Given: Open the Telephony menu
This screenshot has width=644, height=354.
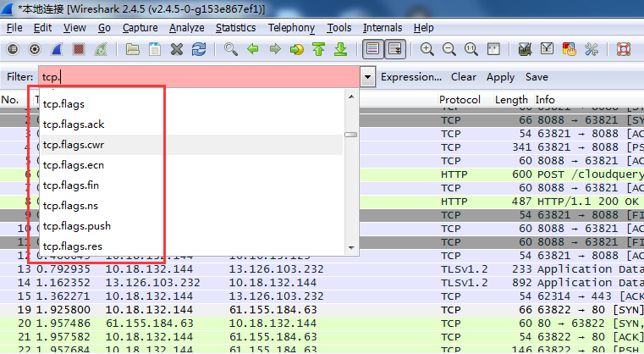Looking at the screenshot, I should (291, 28).
